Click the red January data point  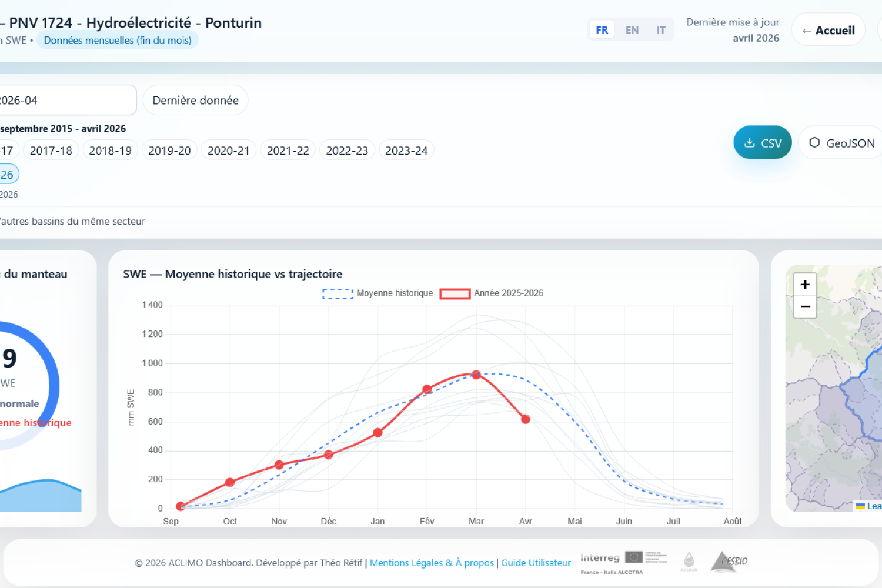click(378, 433)
